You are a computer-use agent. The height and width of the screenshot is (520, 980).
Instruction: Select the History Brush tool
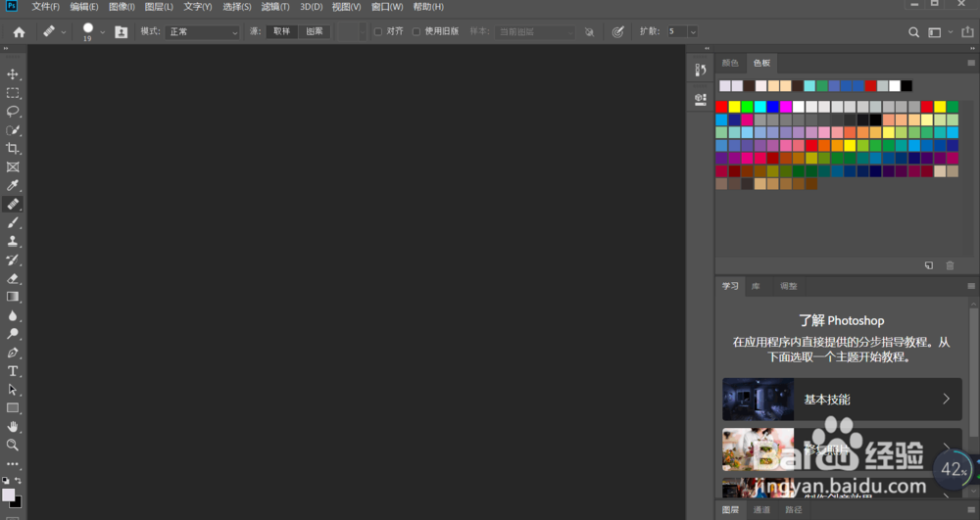pyautogui.click(x=13, y=260)
